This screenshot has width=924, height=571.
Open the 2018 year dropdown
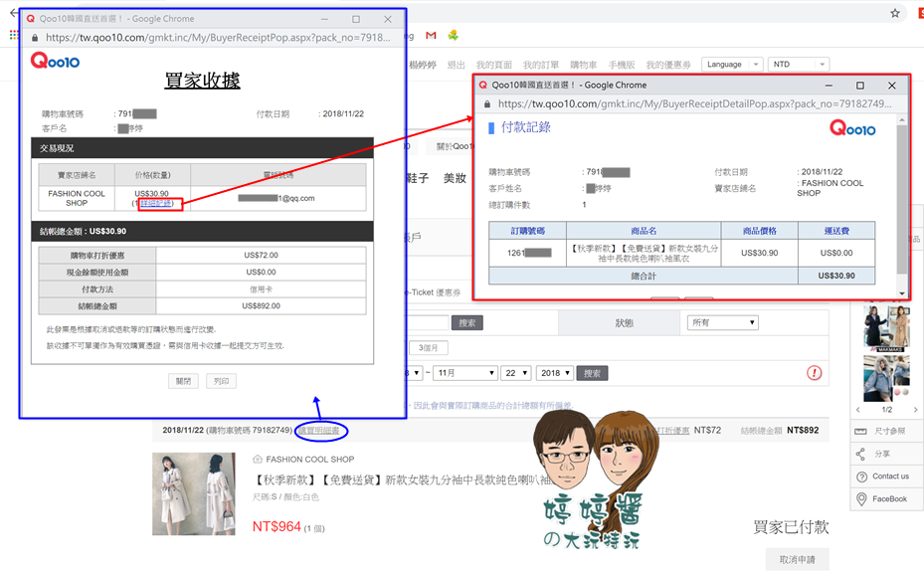[x=555, y=373]
